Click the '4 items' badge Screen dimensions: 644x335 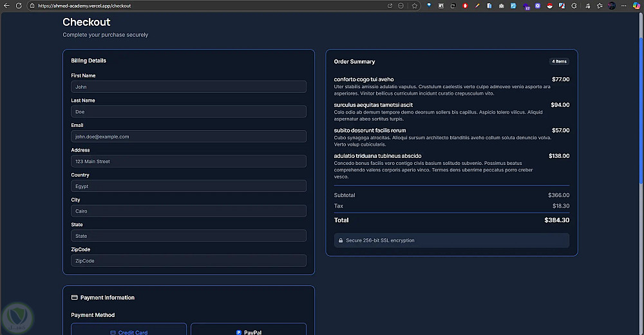click(x=559, y=61)
